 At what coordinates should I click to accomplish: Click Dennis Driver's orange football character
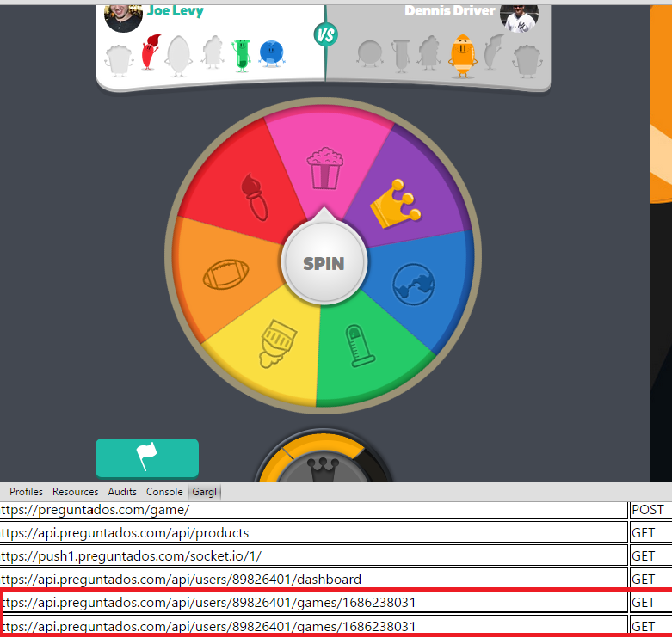pyautogui.click(x=462, y=54)
